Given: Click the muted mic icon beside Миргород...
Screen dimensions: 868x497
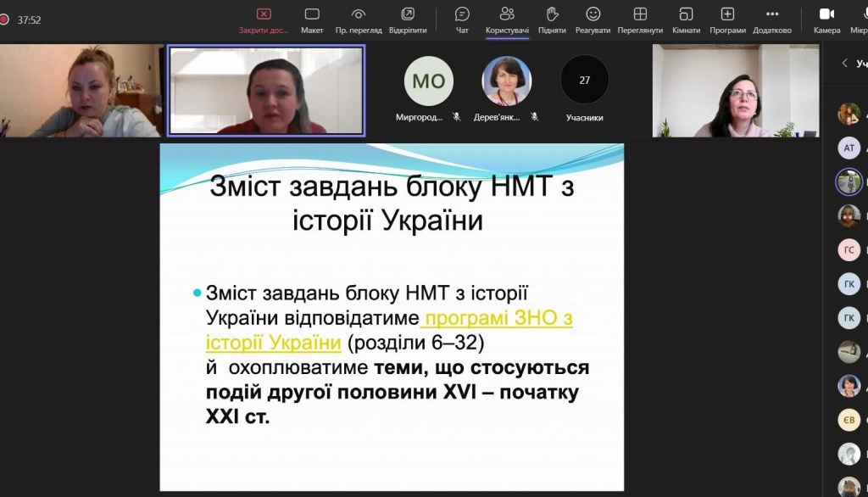Looking at the screenshot, I should [456, 117].
